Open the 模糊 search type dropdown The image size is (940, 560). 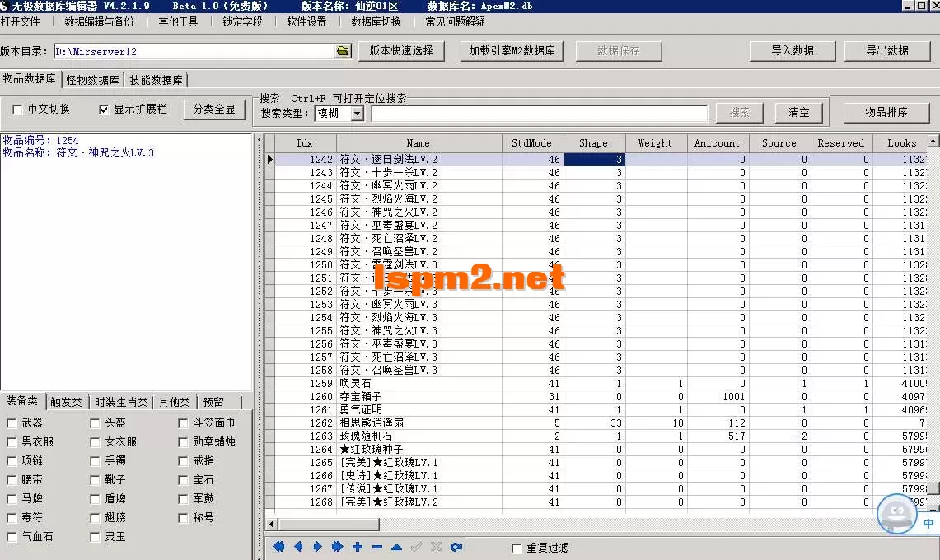pos(357,114)
